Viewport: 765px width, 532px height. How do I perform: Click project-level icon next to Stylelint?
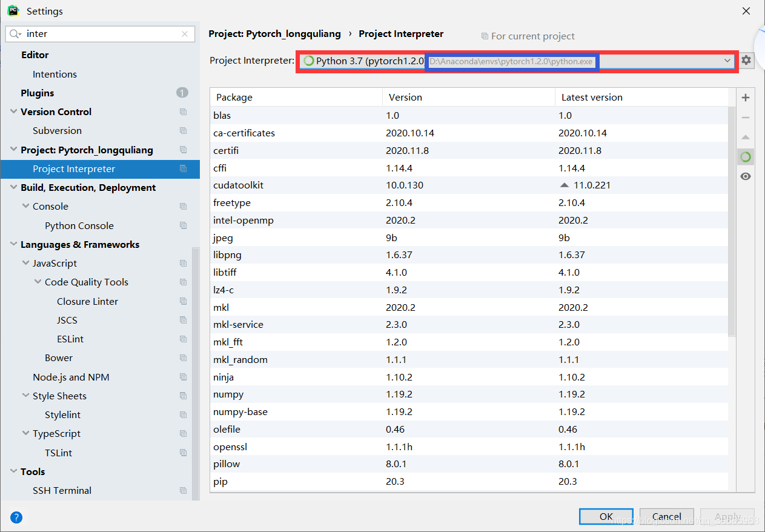coord(183,415)
